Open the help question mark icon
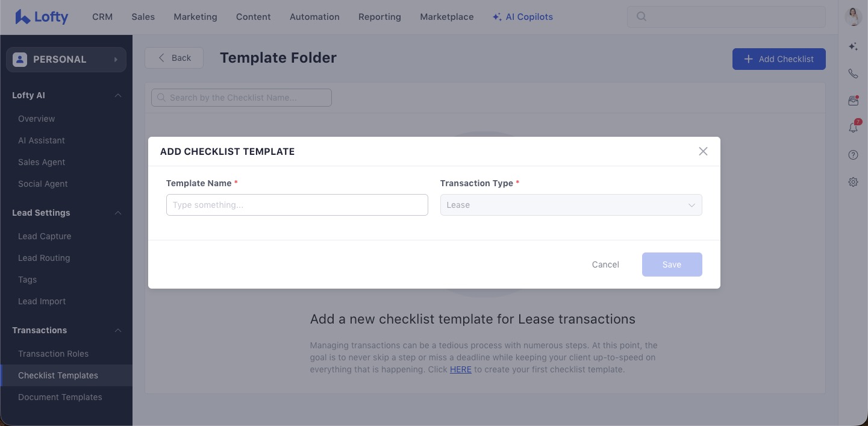 coord(853,155)
